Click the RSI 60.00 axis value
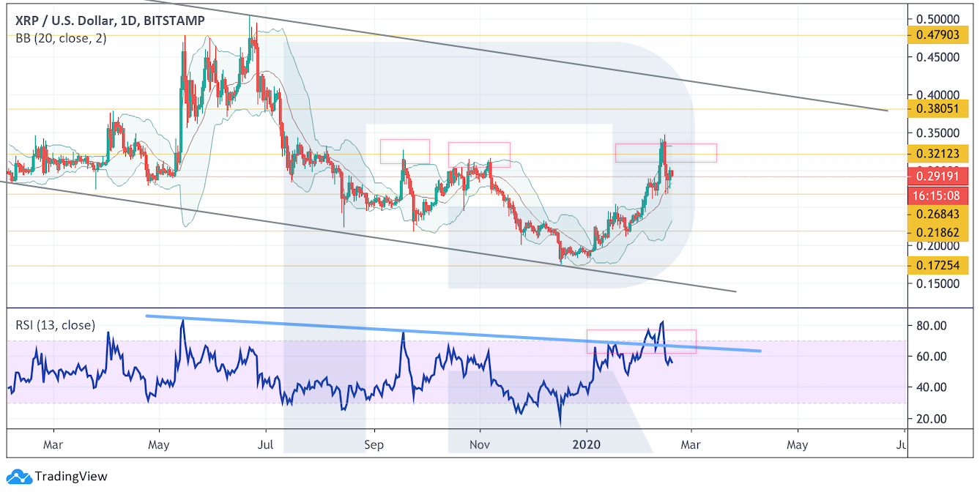Screen dimensions: 980x495 [x=932, y=357]
